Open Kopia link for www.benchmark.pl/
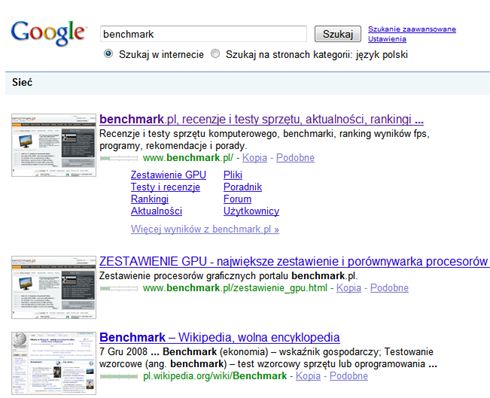Image resolution: width=490 pixels, height=398 pixels. click(255, 158)
